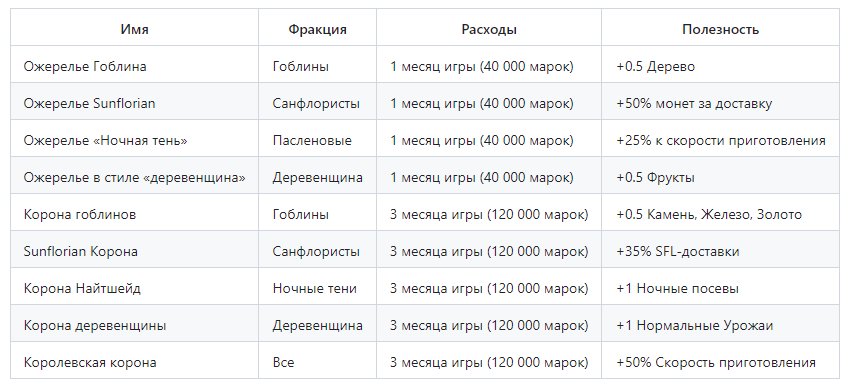This screenshot has height=387, width=854.
Task: Select the Все faction cell
Action: (x=318, y=363)
